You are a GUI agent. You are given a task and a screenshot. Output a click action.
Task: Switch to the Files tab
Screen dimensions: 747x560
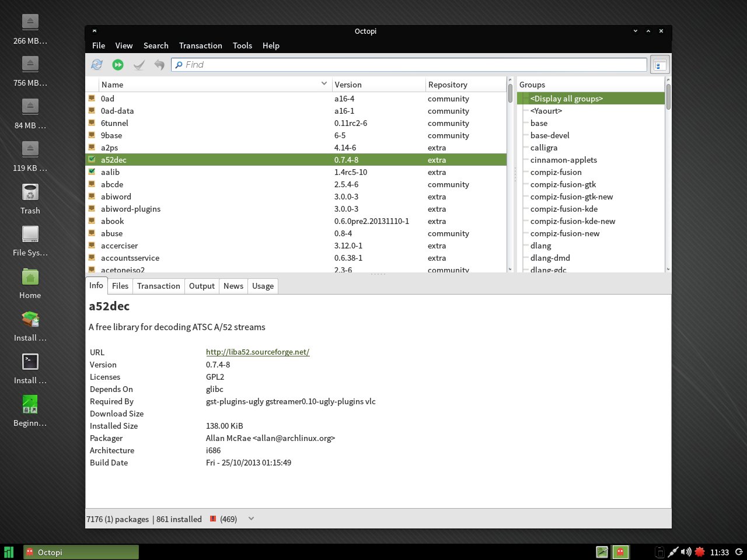pos(120,286)
